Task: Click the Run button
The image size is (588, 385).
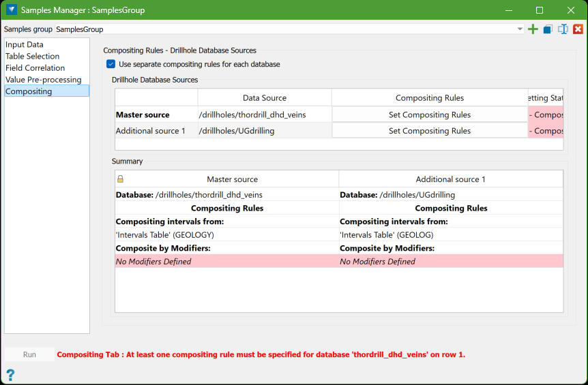Action: 29,354
